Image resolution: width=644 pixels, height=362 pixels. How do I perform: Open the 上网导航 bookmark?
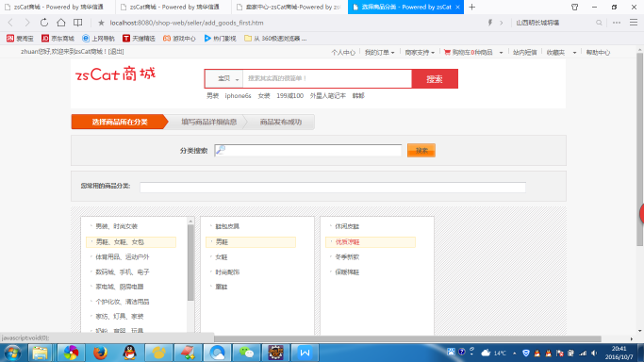pos(98,38)
